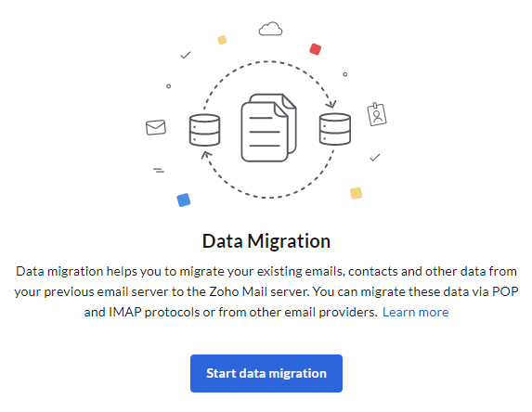
Task: Click the yellow square below the database
Action: 356,193
